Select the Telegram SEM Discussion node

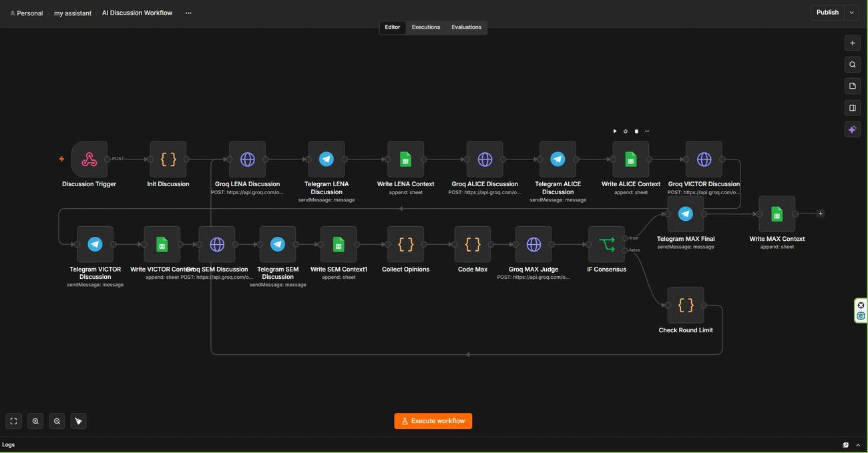pos(278,244)
